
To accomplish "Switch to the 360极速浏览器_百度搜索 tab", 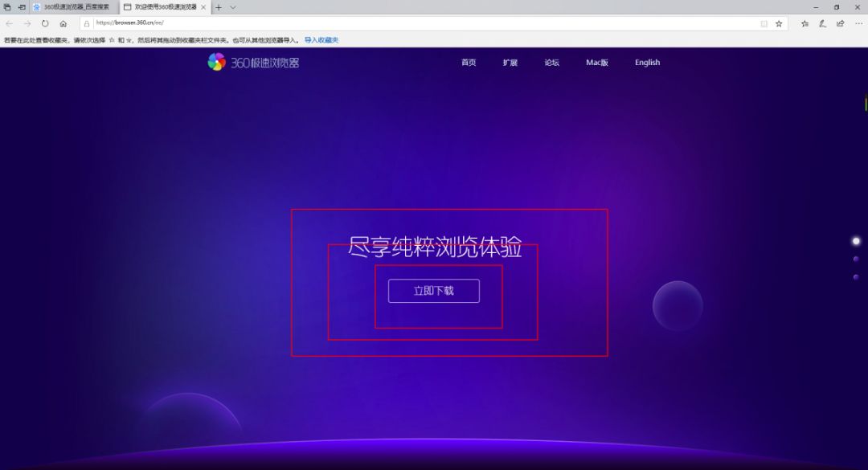I will tap(75, 7).
